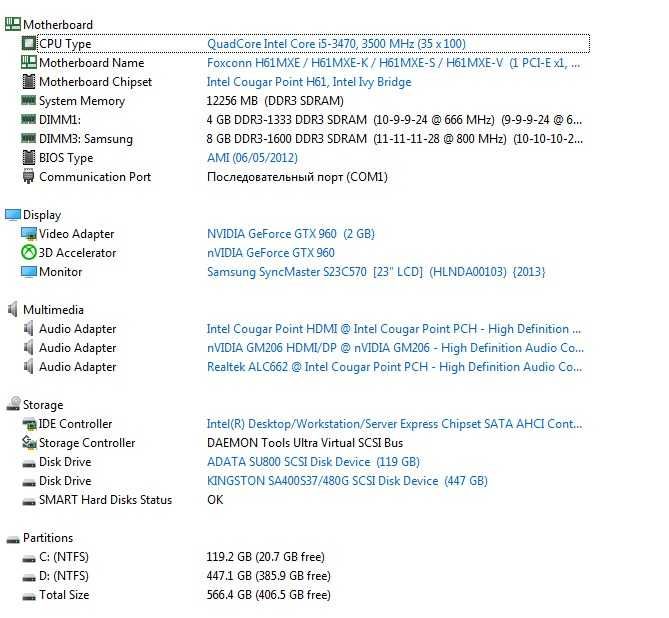The height and width of the screenshot is (618, 669).
Task: Open KINGSTON SA400S37/480G disk link
Action: [x=347, y=481]
